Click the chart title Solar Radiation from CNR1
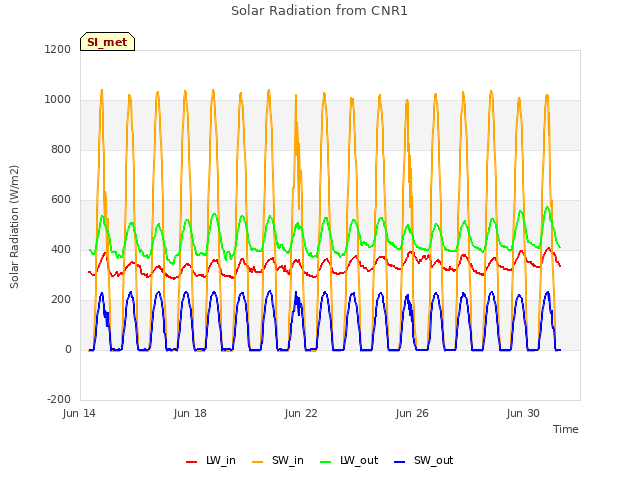Screen dimensions: 640x480 (319, 11)
